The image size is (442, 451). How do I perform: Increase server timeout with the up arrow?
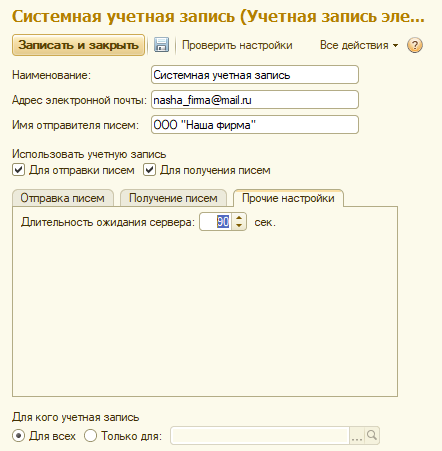239,218
